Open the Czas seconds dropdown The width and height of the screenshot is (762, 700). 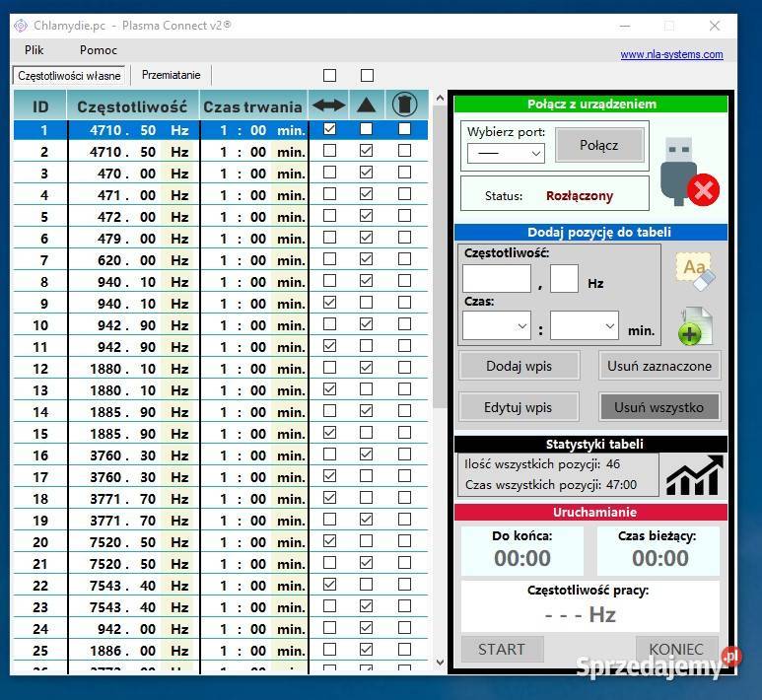584,325
